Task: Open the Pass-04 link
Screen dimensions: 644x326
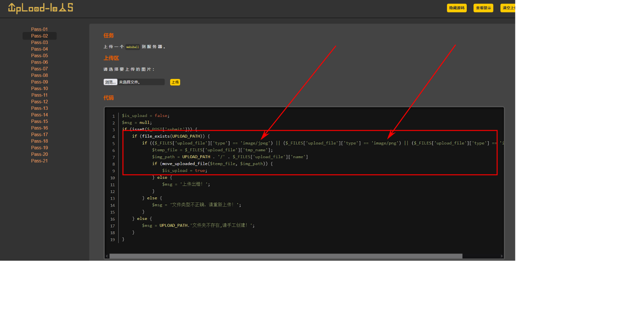Action: click(39, 49)
